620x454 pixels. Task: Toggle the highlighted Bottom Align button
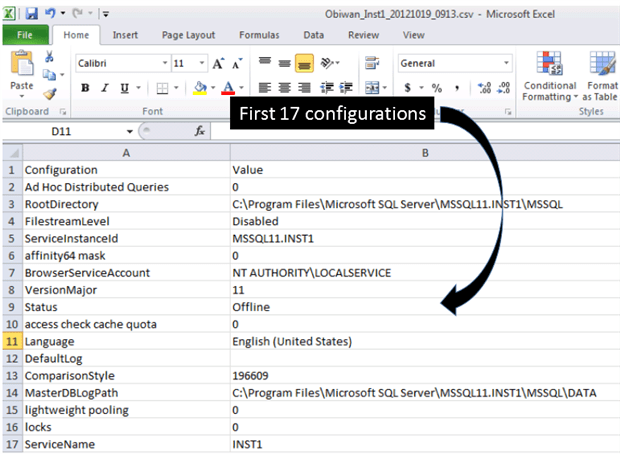click(304, 63)
